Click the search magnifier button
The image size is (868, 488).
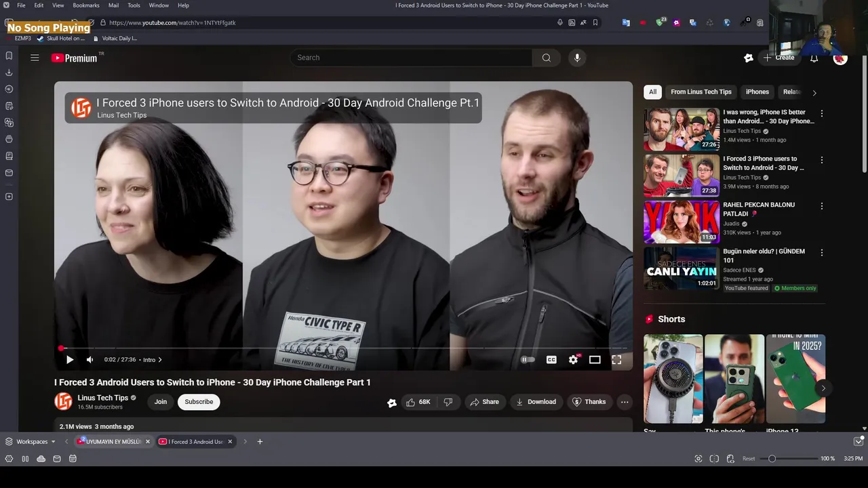pos(546,58)
